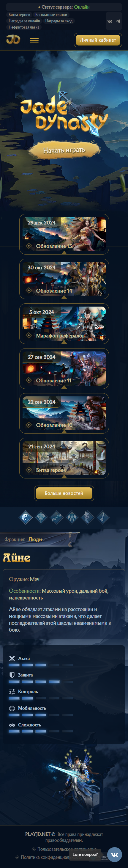This screenshot has width=128, height=868.
Task: Open the Битва героев header tag
Action: (19, 15)
